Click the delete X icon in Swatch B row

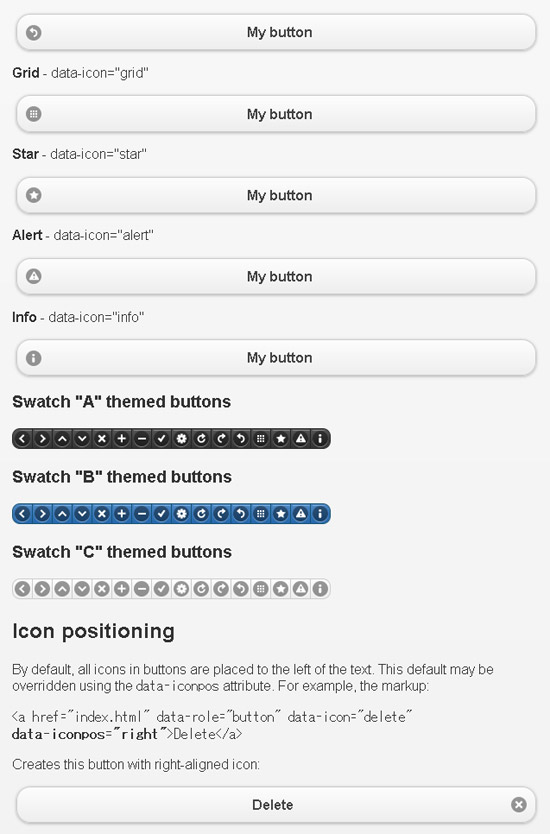click(102, 514)
